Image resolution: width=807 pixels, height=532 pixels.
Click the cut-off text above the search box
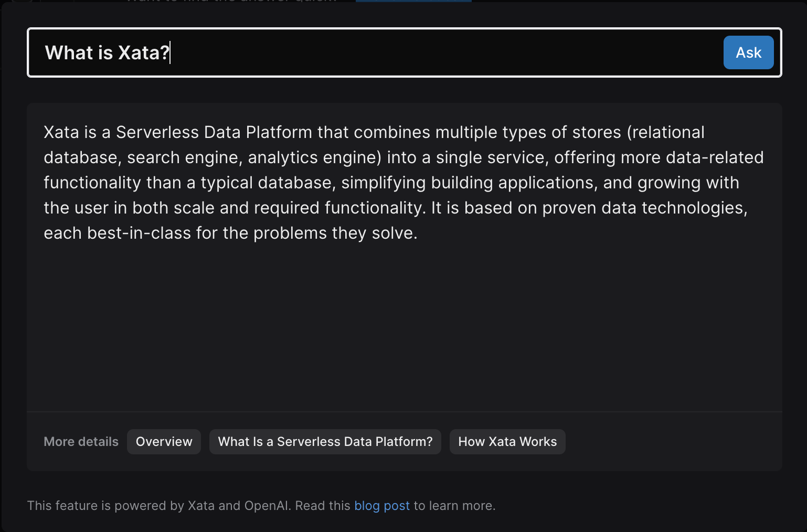click(x=231, y=1)
